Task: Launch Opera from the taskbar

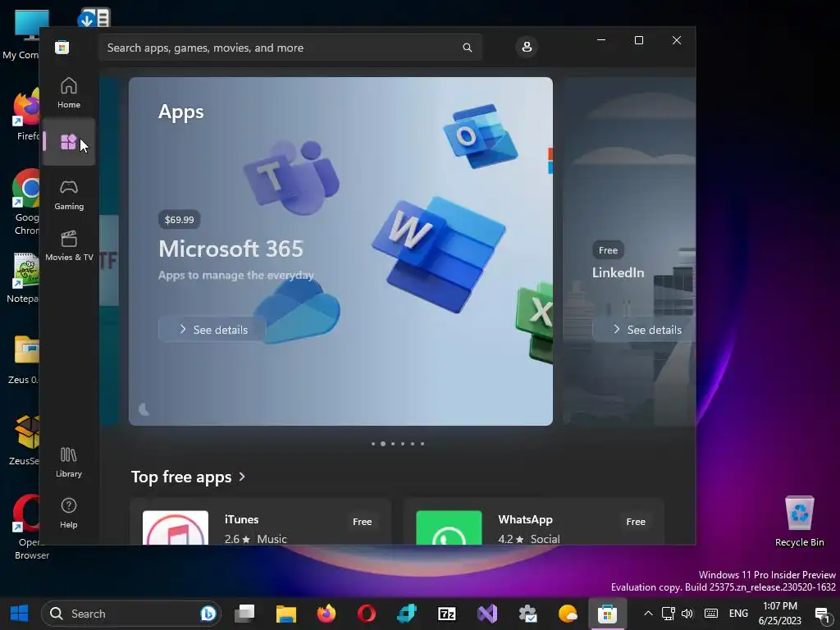Action: click(367, 614)
